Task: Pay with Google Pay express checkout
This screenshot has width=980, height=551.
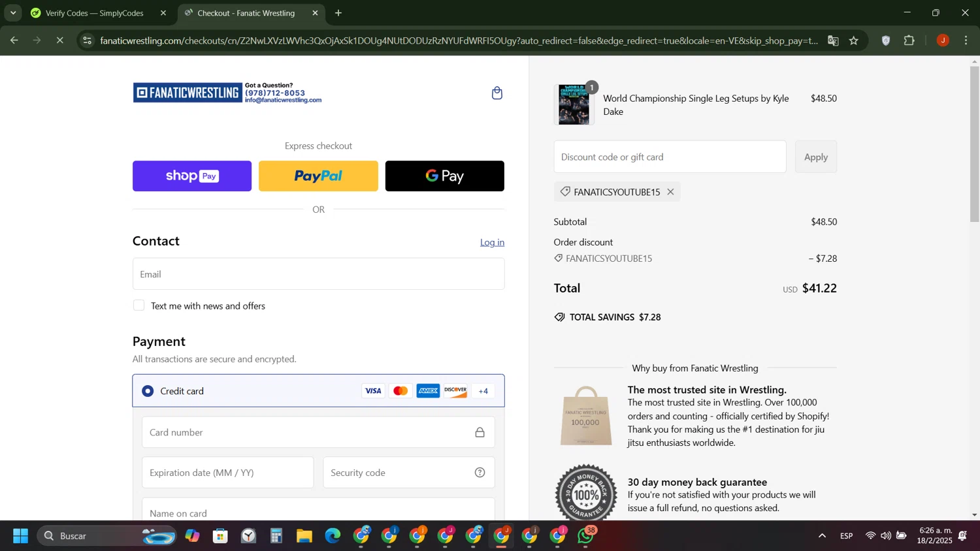Action: pos(445,176)
